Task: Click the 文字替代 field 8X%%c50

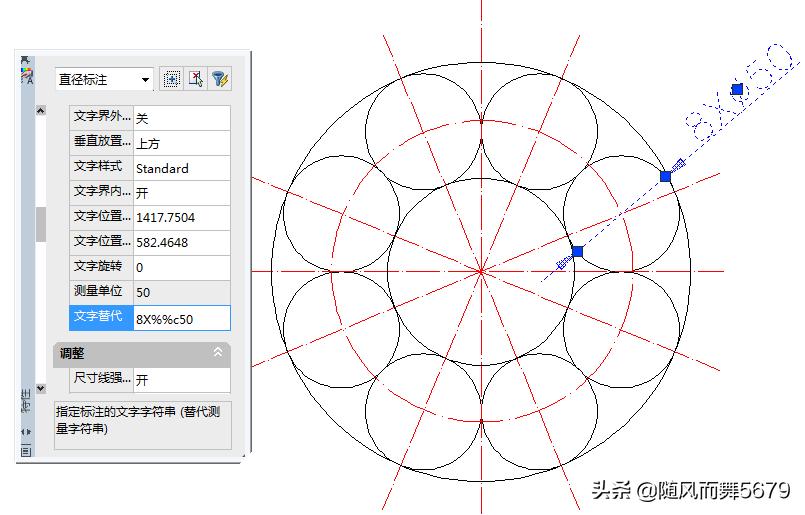Action: click(x=182, y=318)
